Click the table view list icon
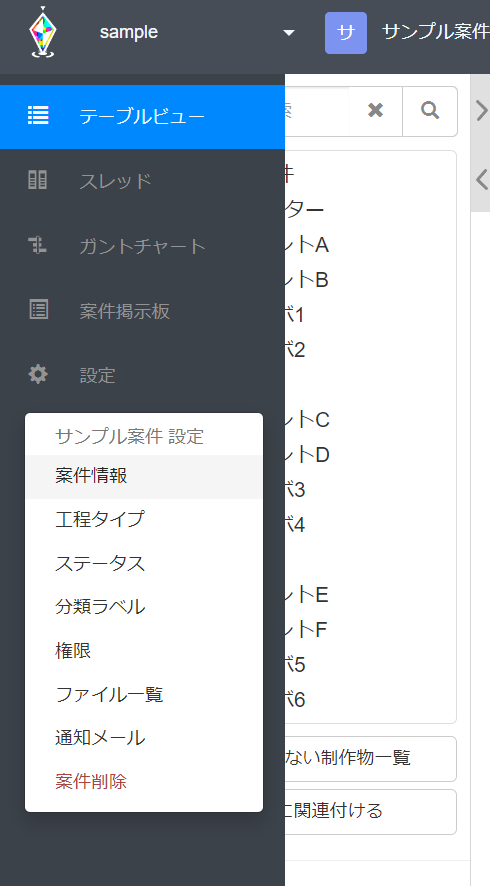 coord(38,116)
